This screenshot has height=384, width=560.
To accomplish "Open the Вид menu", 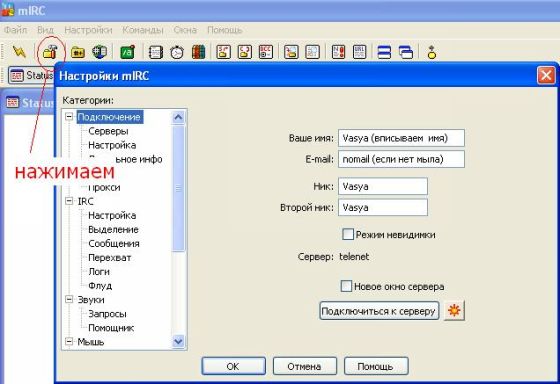I will [x=45, y=30].
